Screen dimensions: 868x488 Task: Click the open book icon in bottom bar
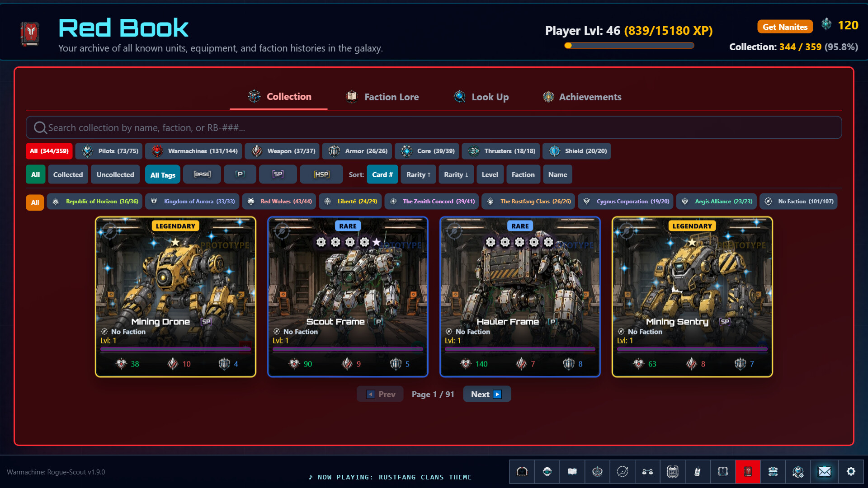pyautogui.click(x=572, y=472)
